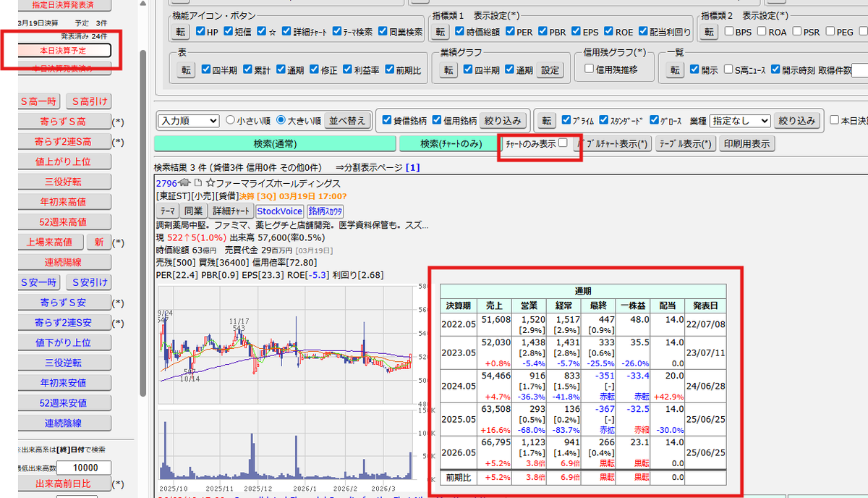The width and height of the screenshot is (868, 498).
Task: Enable the BPS indicator checkbox
Action: pyautogui.click(x=729, y=31)
